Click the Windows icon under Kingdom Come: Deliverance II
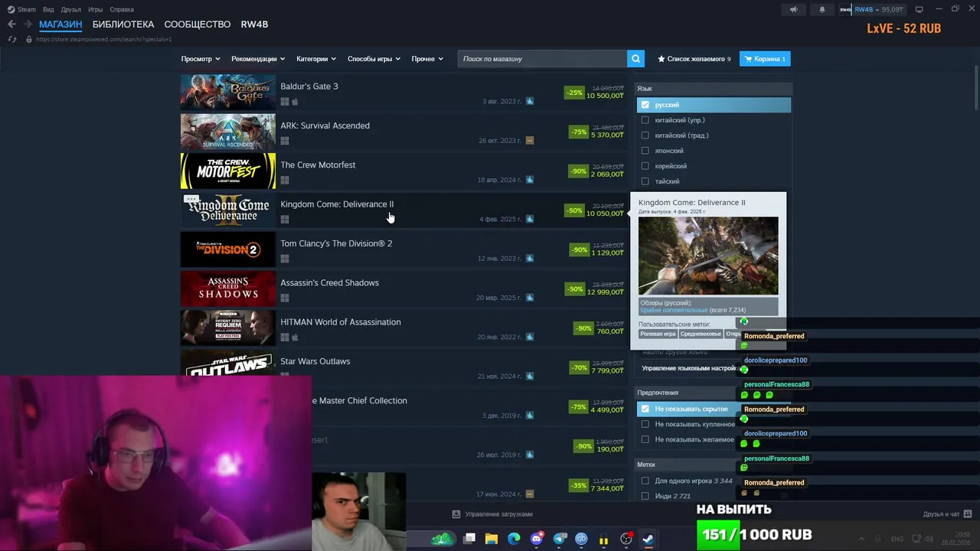This screenshot has width=980, height=551. [x=285, y=220]
